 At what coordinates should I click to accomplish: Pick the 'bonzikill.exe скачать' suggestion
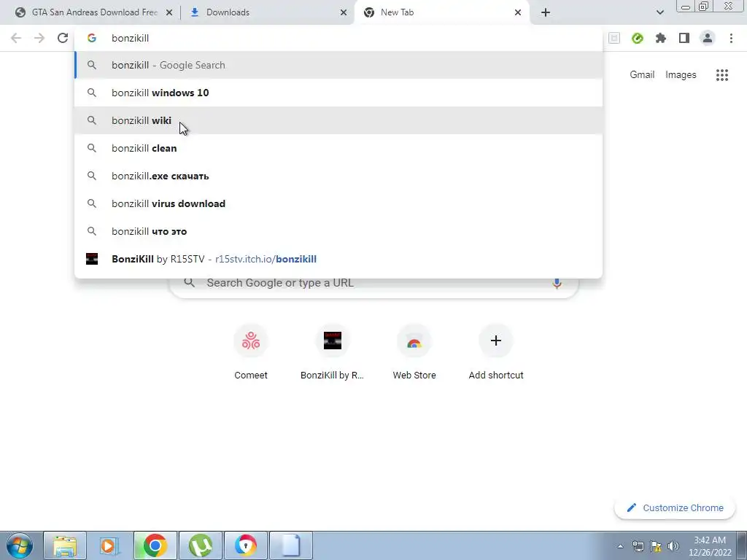338,176
